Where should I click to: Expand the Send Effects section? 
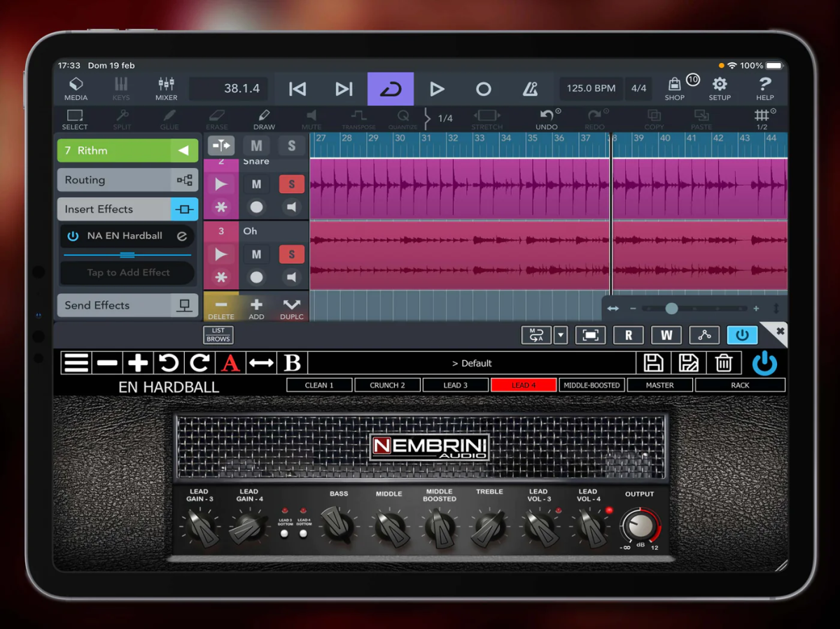127,305
